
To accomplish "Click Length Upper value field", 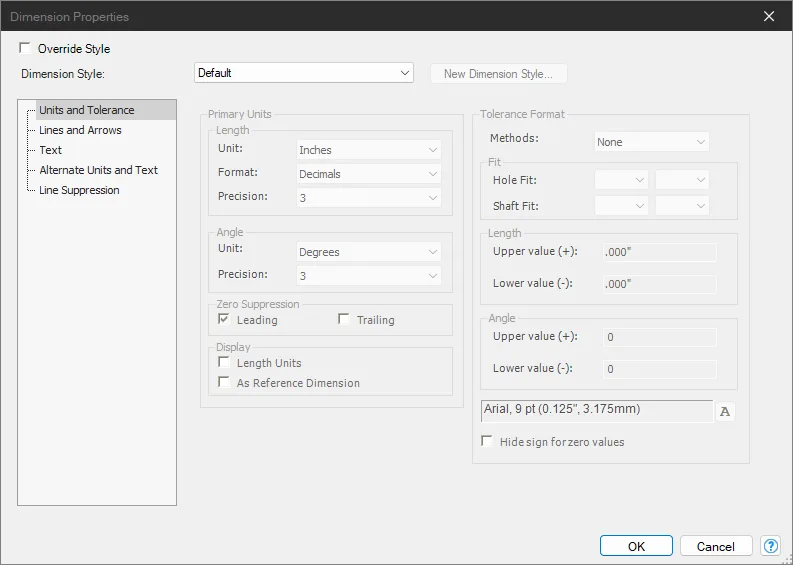I will click(659, 252).
